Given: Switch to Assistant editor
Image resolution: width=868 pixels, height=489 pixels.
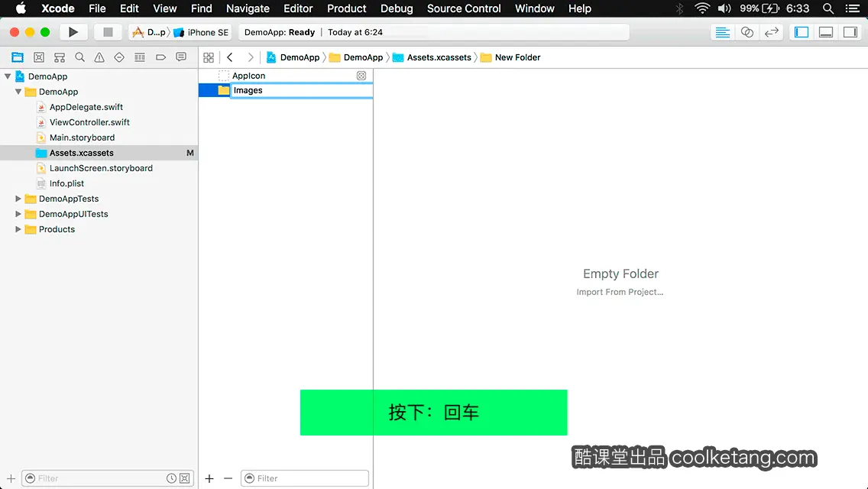Looking at the screenshot, I should coord(747,32).
